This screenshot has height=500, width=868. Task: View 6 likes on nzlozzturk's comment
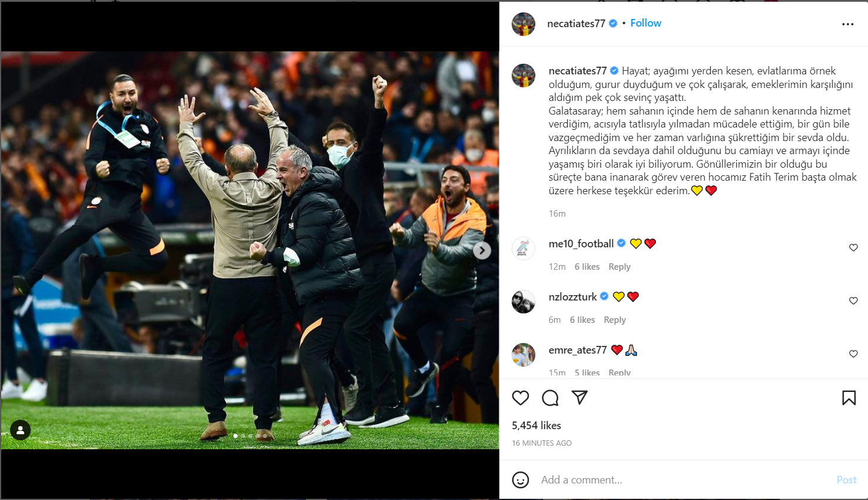pyautogui.click(x=582, y=320)
